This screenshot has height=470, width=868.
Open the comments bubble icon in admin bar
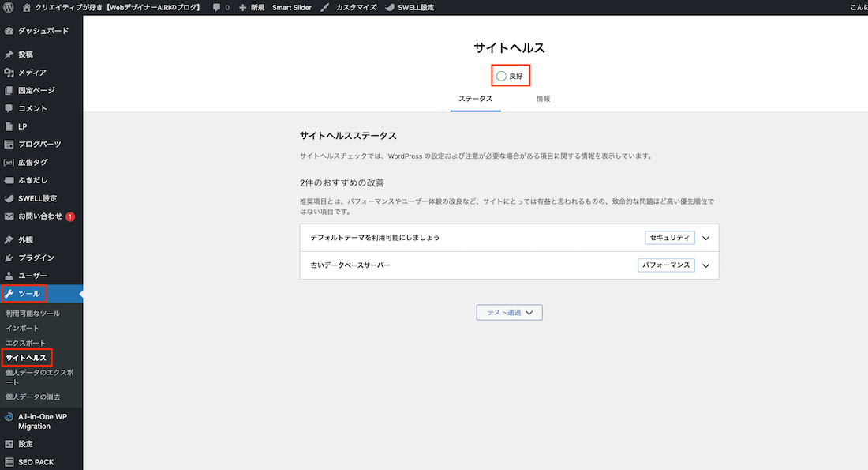pyautogui.click(x=216, y=7)
